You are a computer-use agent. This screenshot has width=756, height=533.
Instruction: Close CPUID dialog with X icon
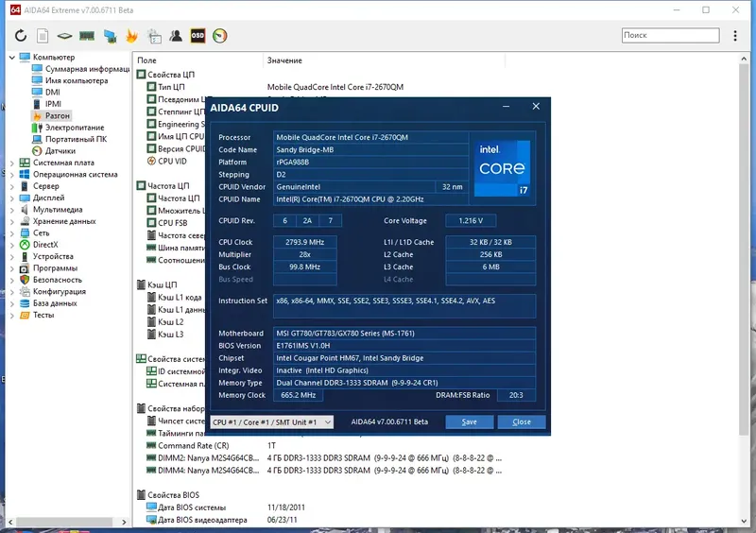[x=536, y=106]
